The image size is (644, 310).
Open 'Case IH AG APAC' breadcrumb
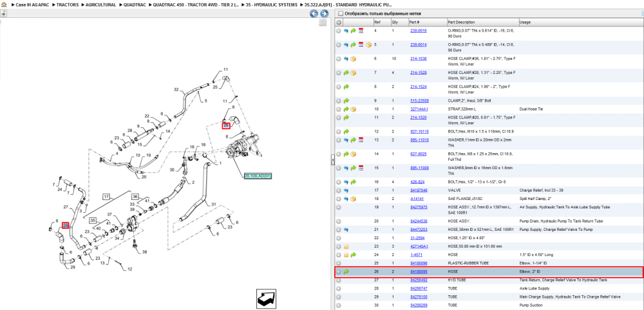[32, 5]
